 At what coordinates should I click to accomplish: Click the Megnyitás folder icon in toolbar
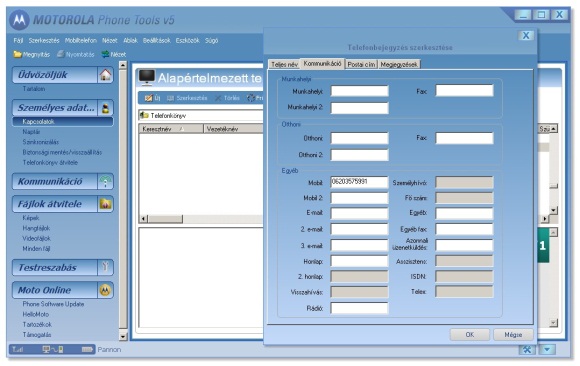coord(17,54)
